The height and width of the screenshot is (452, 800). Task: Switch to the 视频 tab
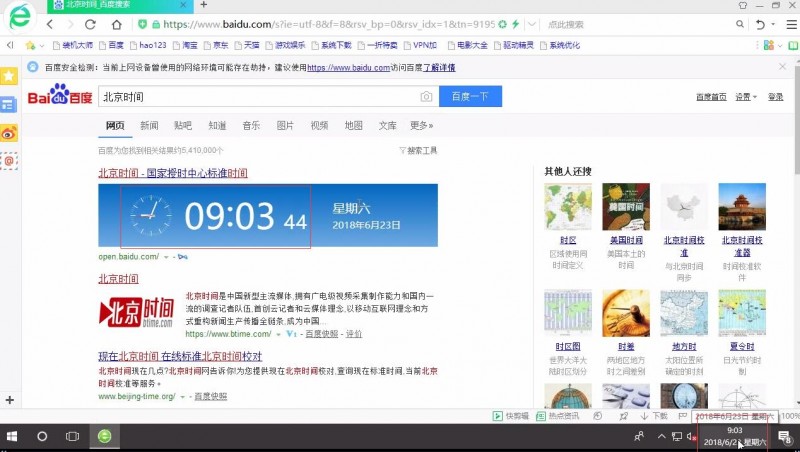tap(319, 125)
